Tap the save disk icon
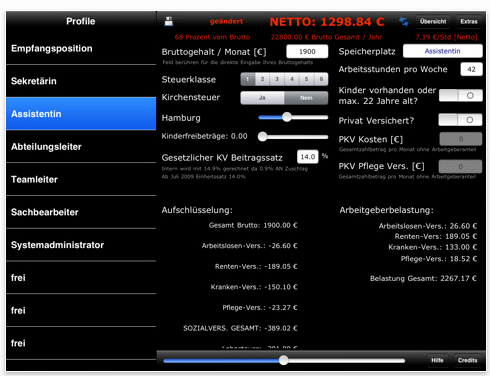 169,21
